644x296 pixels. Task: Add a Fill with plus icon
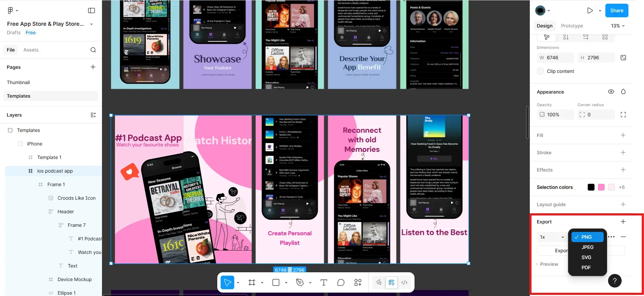tap(623, 135)
